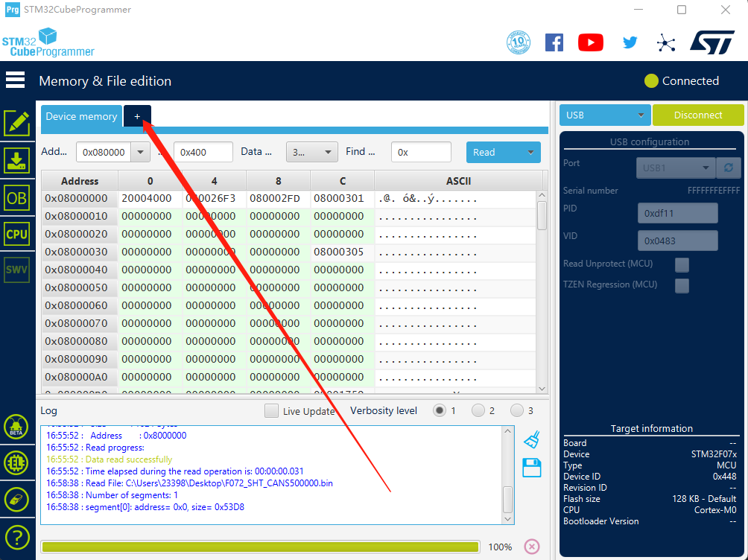Screen dimensions: 748x560
Task: Open the CPU panel in sidebar
Action: pyautogui.click(x=17, y=234)
